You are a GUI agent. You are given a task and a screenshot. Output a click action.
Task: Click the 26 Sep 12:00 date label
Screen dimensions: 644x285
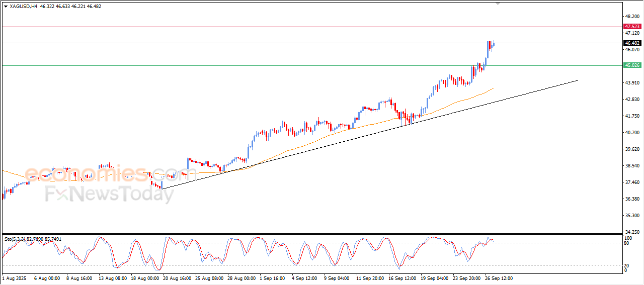[x=500, y=277]
